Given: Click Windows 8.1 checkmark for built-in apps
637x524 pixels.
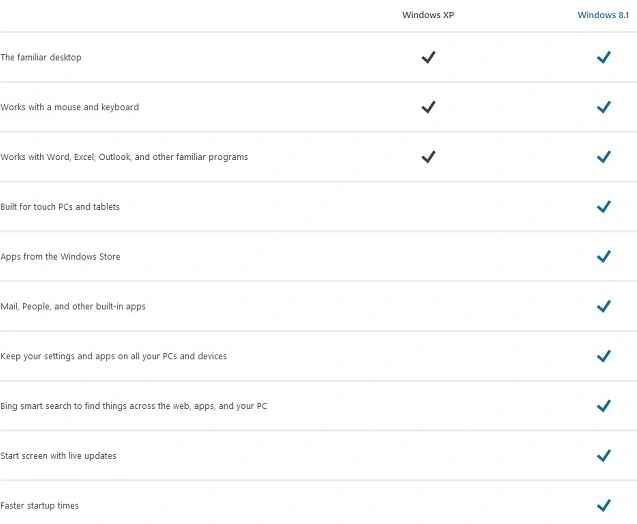Looking at the screenshot, I should (603, 306).
